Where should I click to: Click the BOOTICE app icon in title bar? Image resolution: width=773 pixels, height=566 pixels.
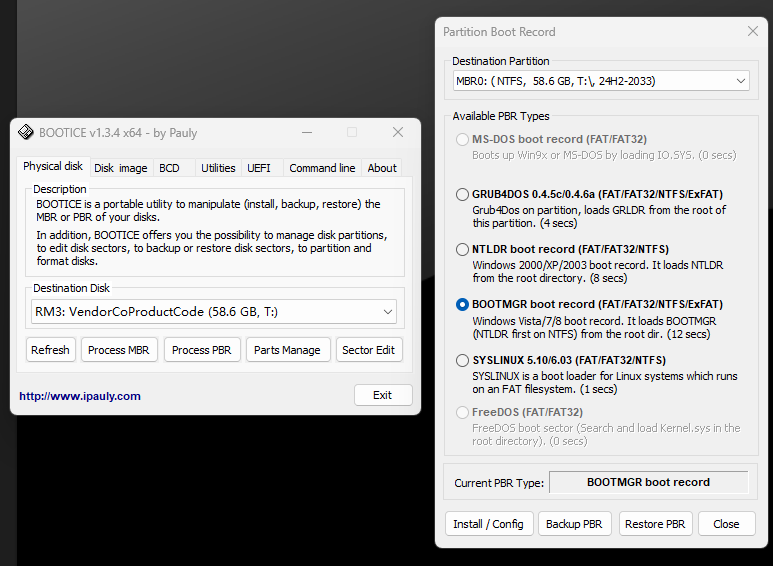click(25, 133)
